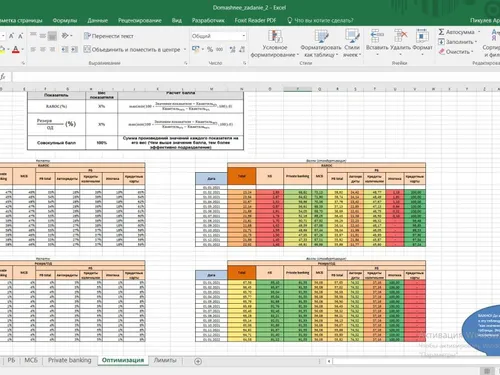Screen dimensions: 500x375
Task: Align text to the right
Action: [52, 50]
